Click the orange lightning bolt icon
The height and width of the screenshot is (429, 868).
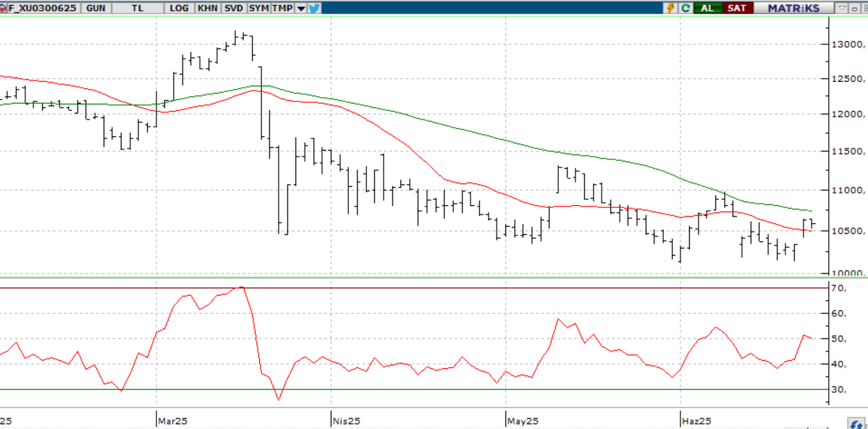(672, 8)
